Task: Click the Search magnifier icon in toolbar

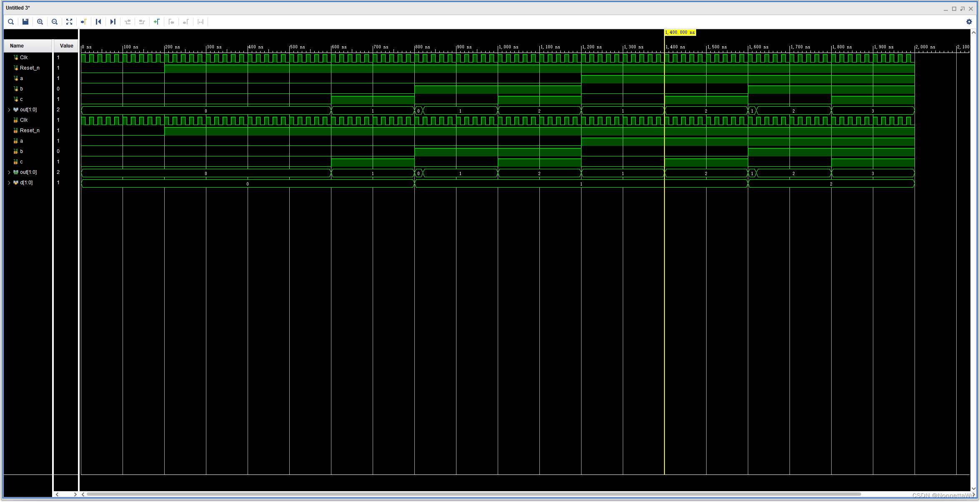Action: (x=11, y=22)
